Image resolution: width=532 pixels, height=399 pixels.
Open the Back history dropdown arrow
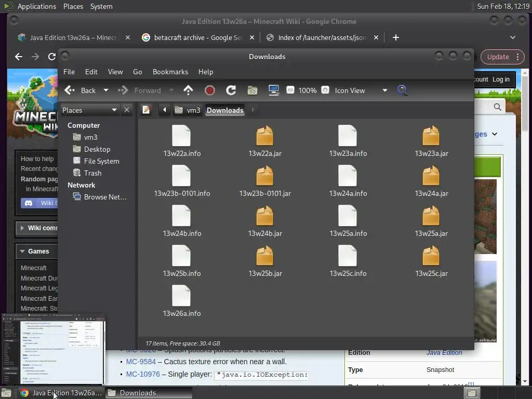point(106,90)
